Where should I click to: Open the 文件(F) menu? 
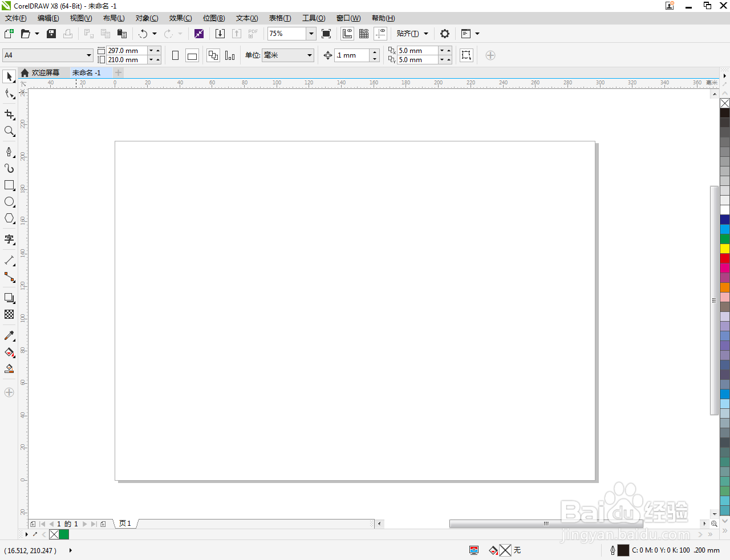coord(15,18)
